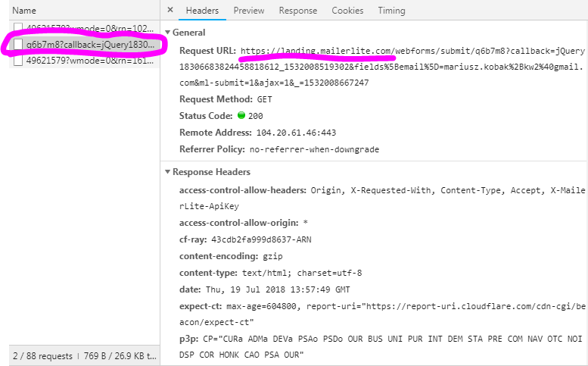588x366 pixels.
Task: Click file icon of q6b7m8 request
Action: 18,45
